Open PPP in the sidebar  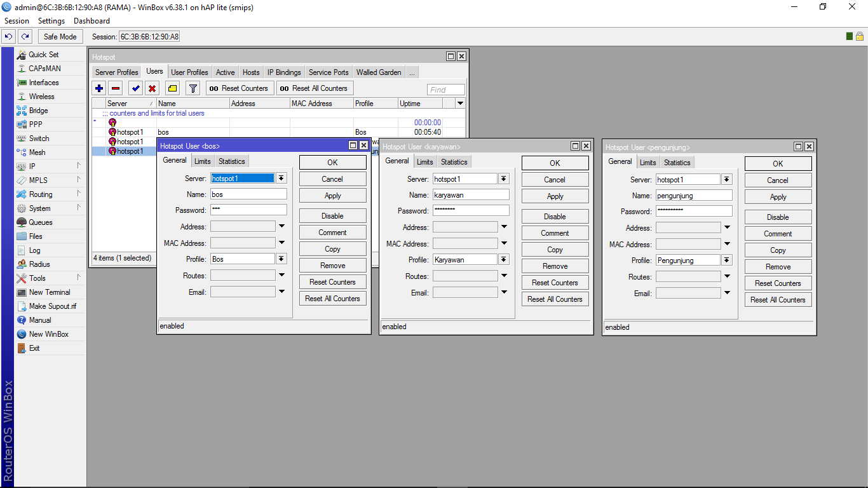[x=36, y=125]
